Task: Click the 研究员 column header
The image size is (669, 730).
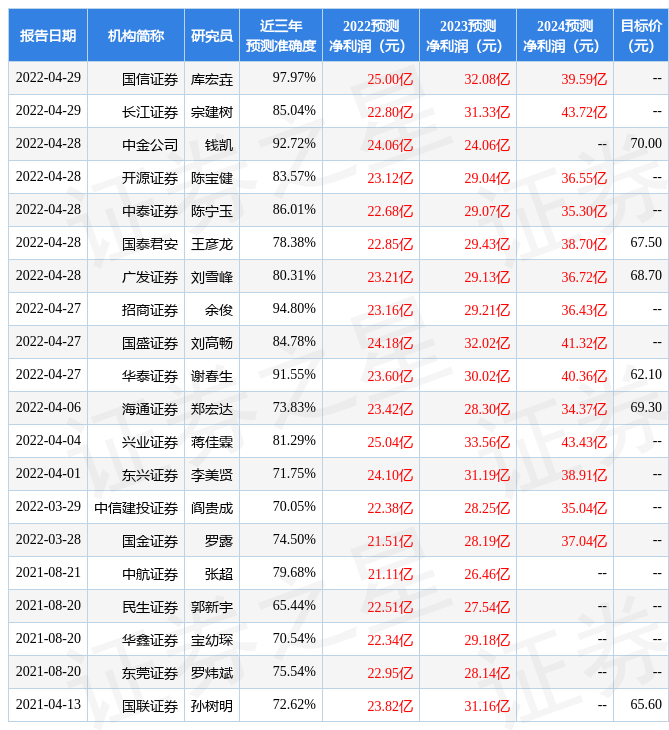Action: (212, 35)
